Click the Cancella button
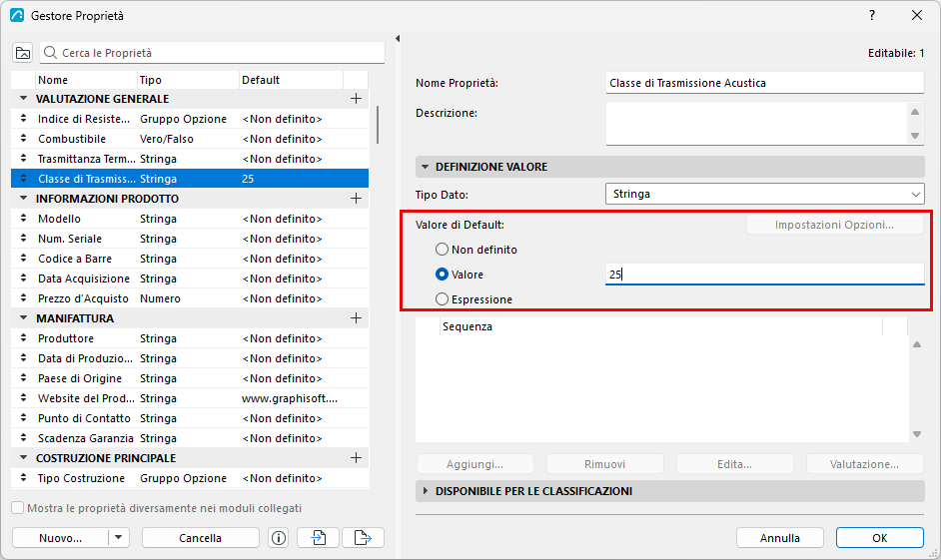This screenshot has height=560, width=941. click(201, 538)
